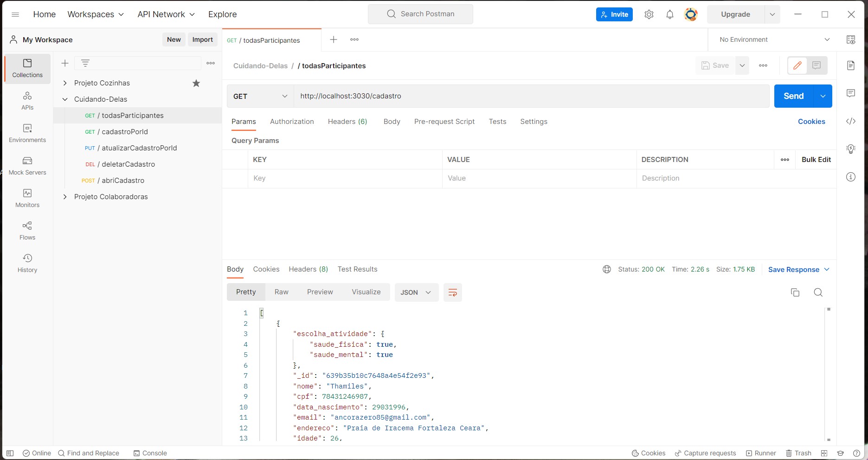Screen dimensions: 868x460
Task: Open the Flows sidebar section
Action: (27, 230)
